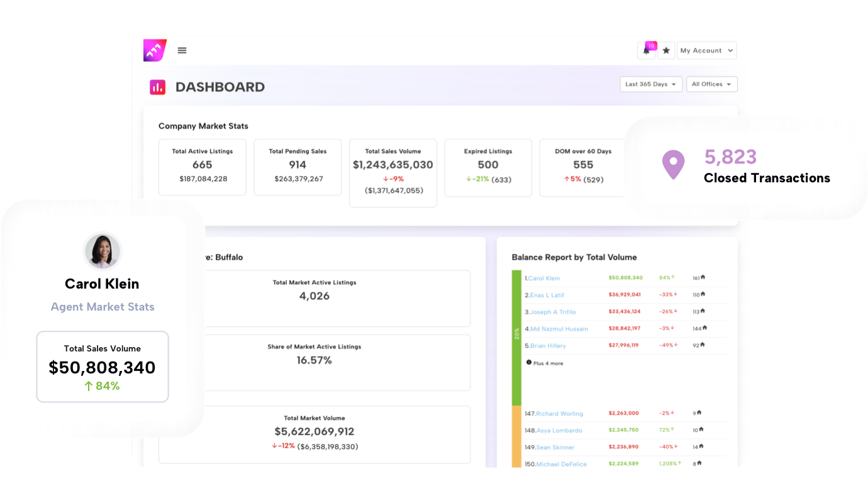Open the hamburger navigation menu
The image size is (868, 503).
pos(182,50)
